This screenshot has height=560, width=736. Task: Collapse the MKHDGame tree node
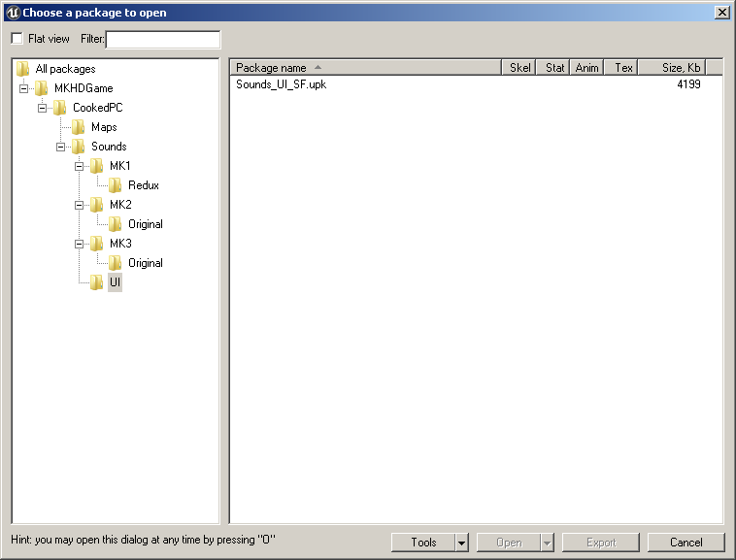click(x=23, y=88)
